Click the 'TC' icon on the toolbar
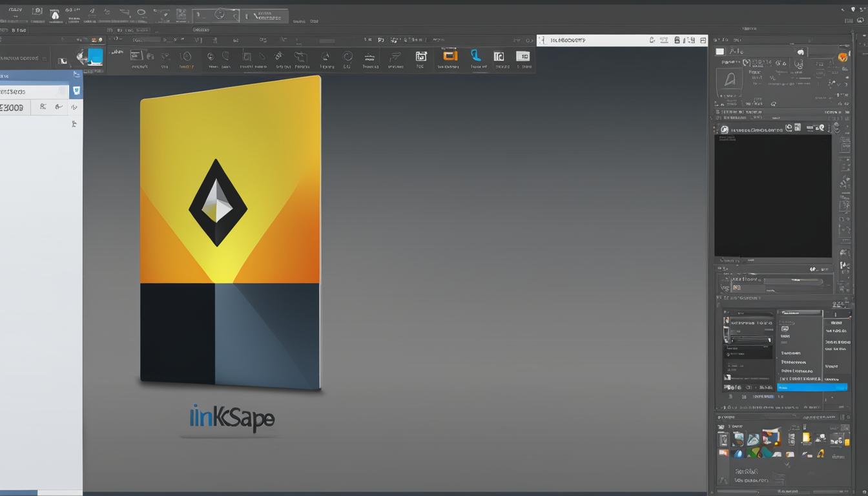This screenshot has width=868, height=496. pyautogui.click(x=421, y=56)
